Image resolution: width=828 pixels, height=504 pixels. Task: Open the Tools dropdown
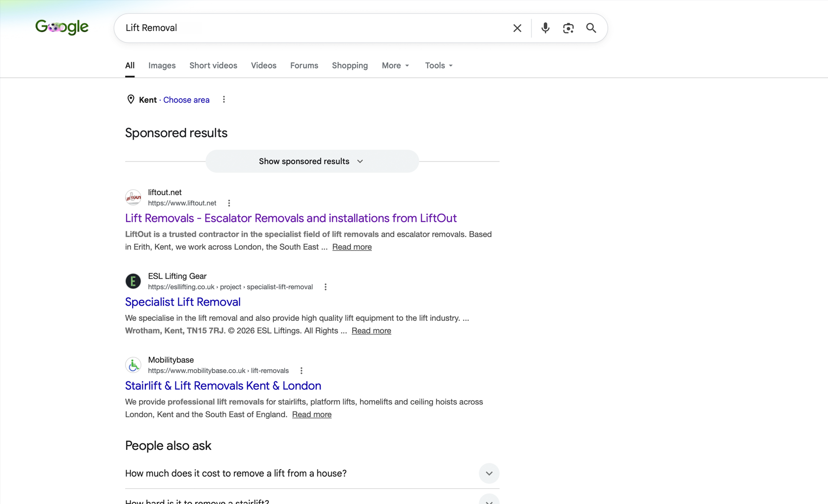(439, 65)
